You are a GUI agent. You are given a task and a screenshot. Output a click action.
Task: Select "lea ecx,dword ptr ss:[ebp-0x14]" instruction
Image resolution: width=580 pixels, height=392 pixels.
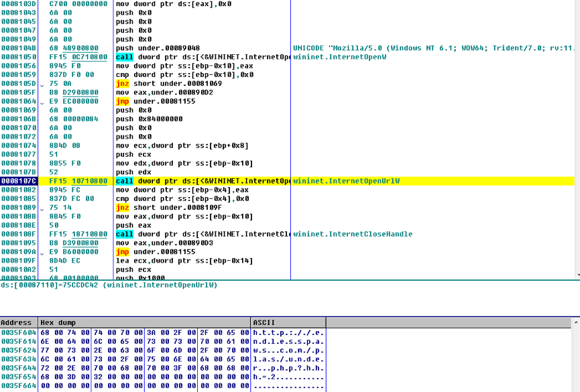184,261
